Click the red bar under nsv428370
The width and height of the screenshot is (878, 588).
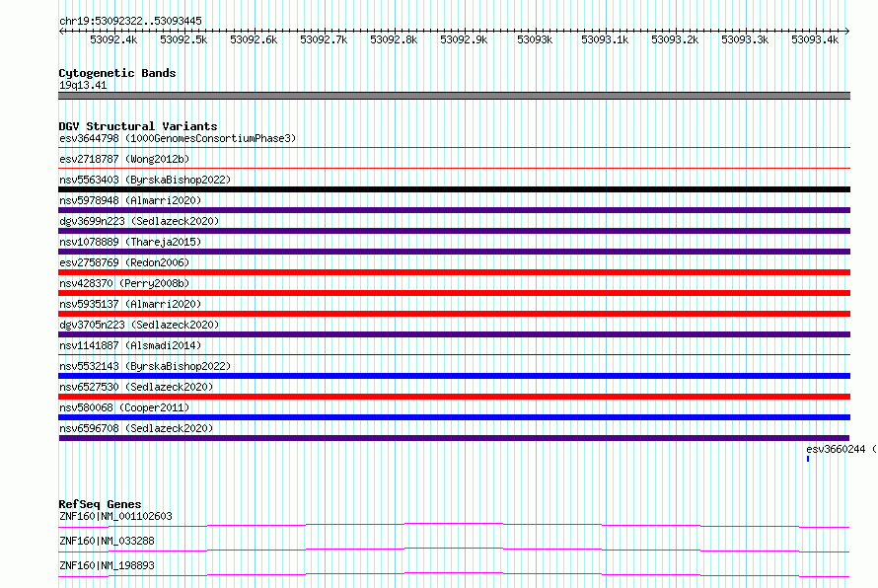pos(454,293)
